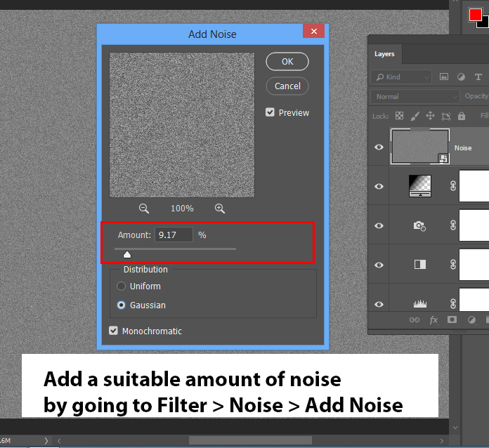The image size is (489, 448).
Task: Lock position move icon
Action: coord(431,116)
